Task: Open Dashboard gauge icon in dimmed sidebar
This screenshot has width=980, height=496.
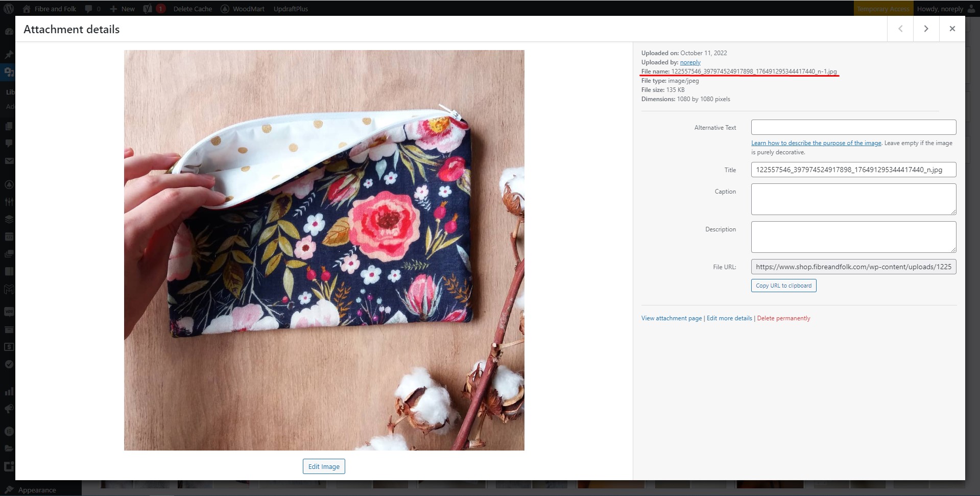Action: (9, 32)
